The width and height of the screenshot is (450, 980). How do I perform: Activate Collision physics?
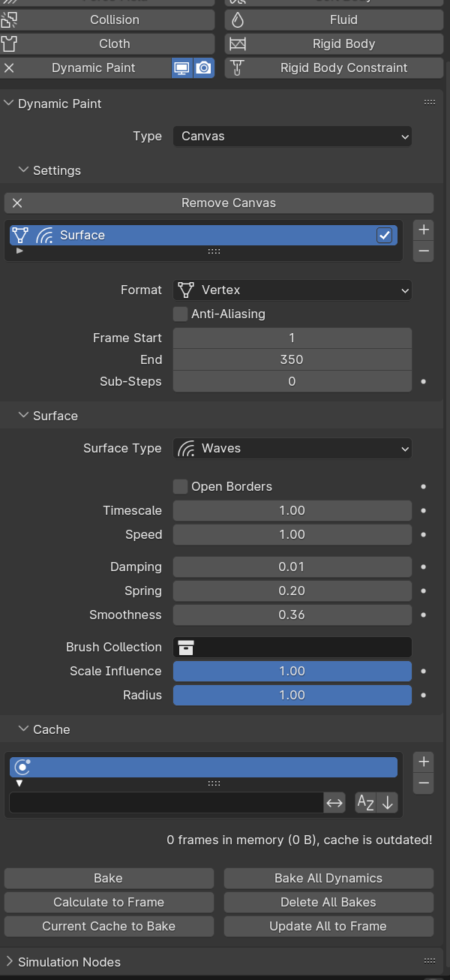pos(114,20)
